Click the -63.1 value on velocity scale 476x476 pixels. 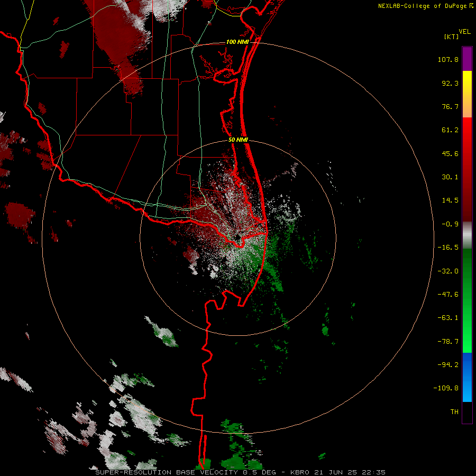tap(448, 318)
